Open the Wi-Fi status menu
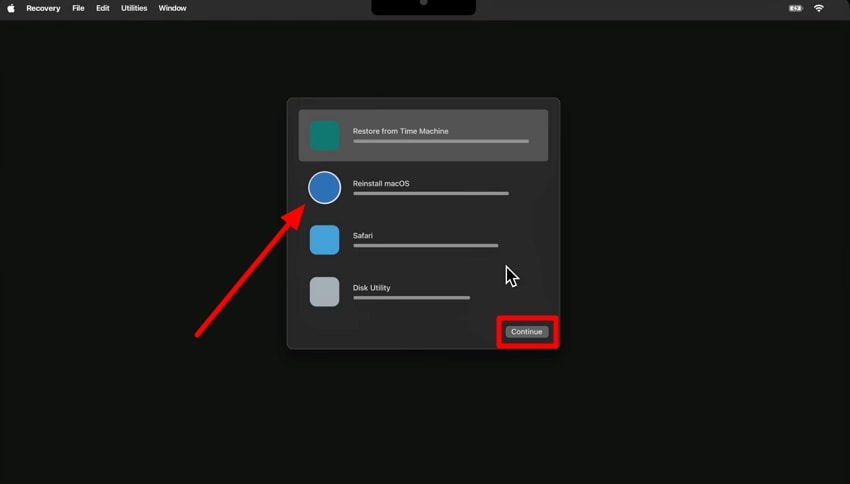The width and height of the screenshot is (850, 484). coord(819,8)
